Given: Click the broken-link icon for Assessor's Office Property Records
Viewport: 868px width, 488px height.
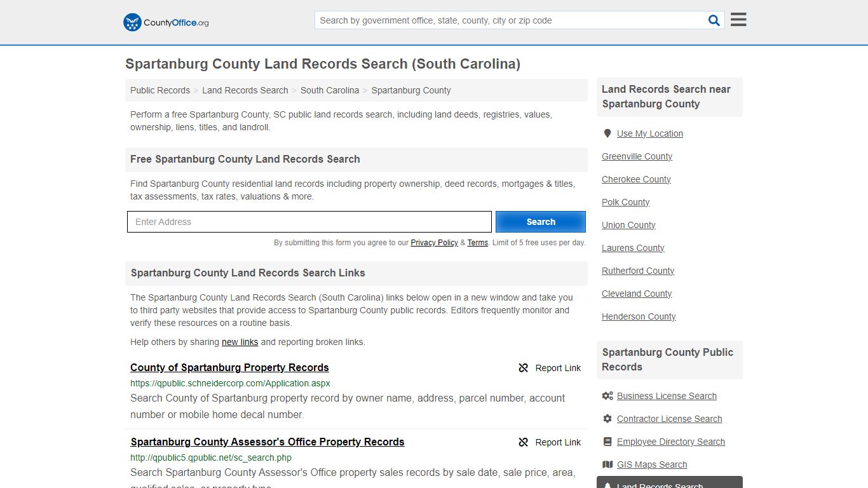Looking at the screenshot, I should (x=524, y=442).
